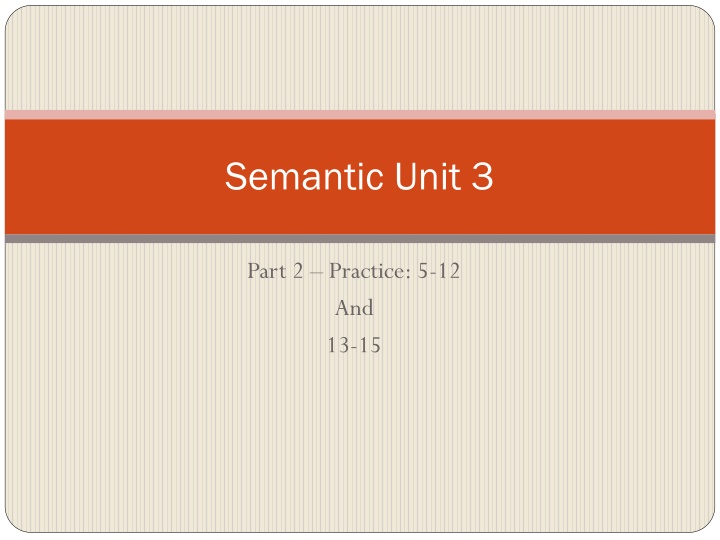Viewport: 720px width, 540px height.
Task: Click the beige striped area above the banner
Action: (x=360, y=58)
